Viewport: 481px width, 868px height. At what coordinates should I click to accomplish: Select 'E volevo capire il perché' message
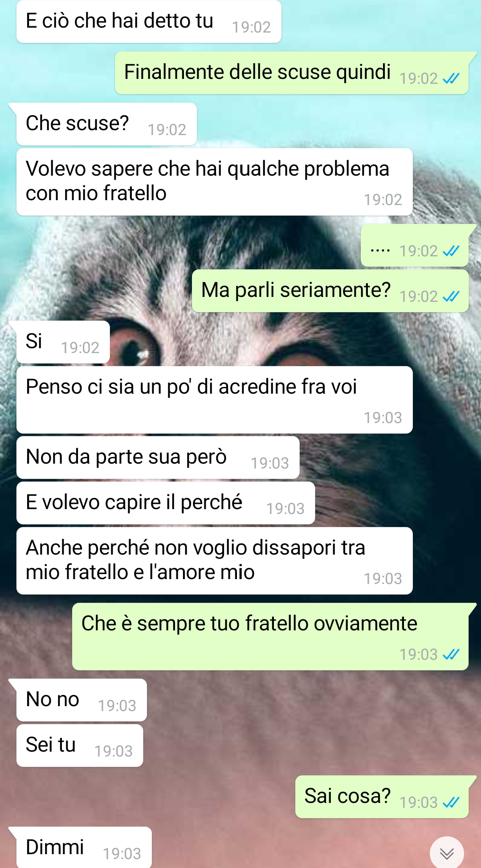(x=166, y=503)
